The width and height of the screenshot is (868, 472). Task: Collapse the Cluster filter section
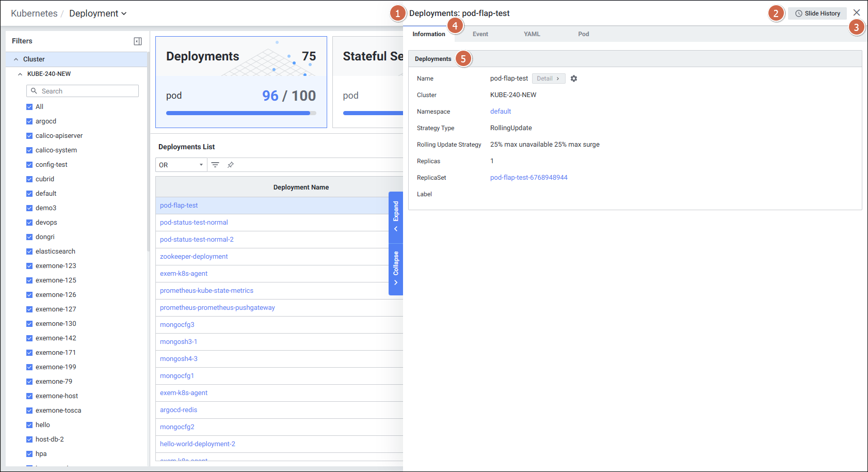click(x=16, y=59)
